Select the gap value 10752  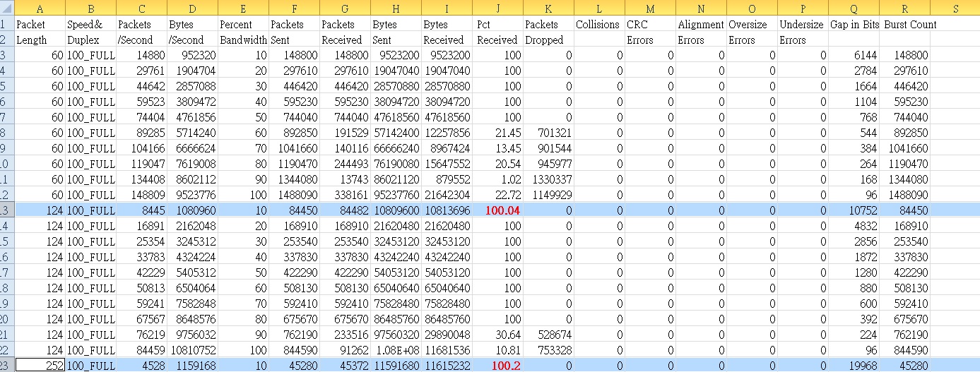pyautogui.click(x=854, y=210)
